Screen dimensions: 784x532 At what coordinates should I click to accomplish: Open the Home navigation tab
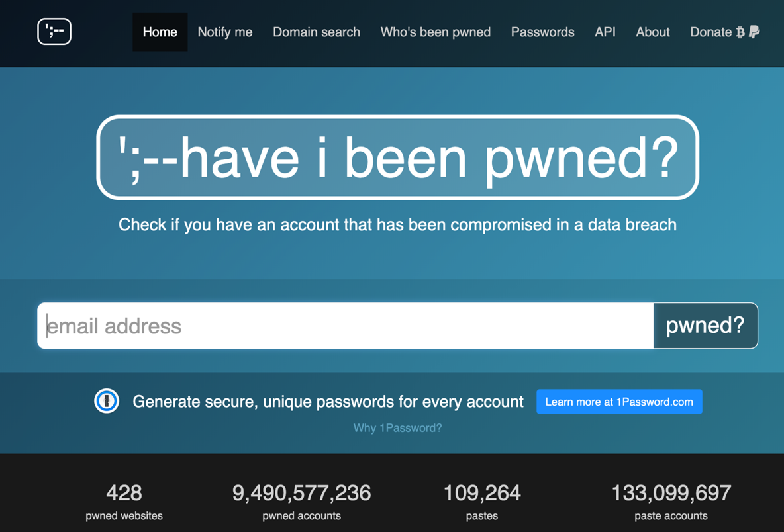pos(160,32)
